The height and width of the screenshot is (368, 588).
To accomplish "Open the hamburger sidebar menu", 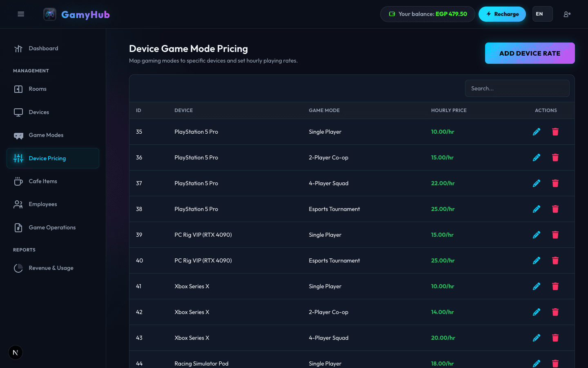I will [x=21, y=14].
